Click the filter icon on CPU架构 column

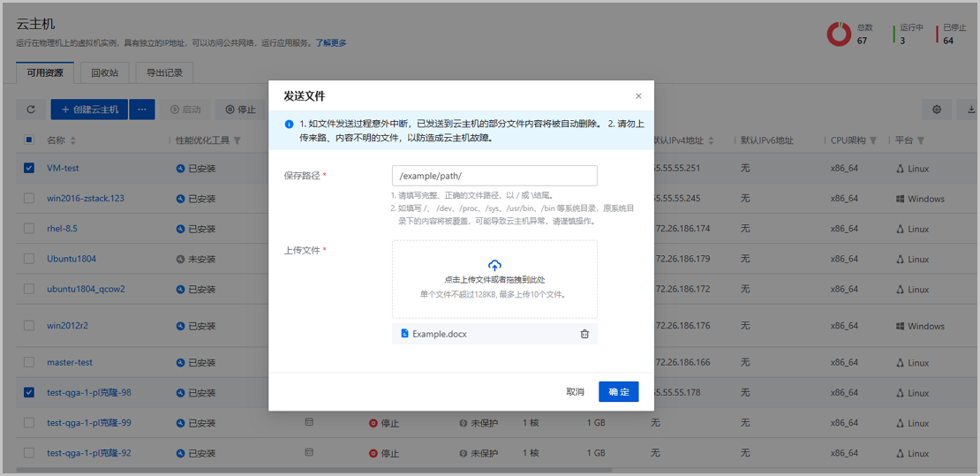coord(873,140)
